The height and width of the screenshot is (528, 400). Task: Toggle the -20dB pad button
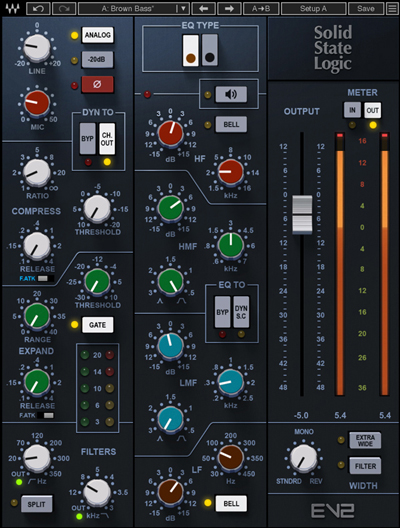[97, 60]
